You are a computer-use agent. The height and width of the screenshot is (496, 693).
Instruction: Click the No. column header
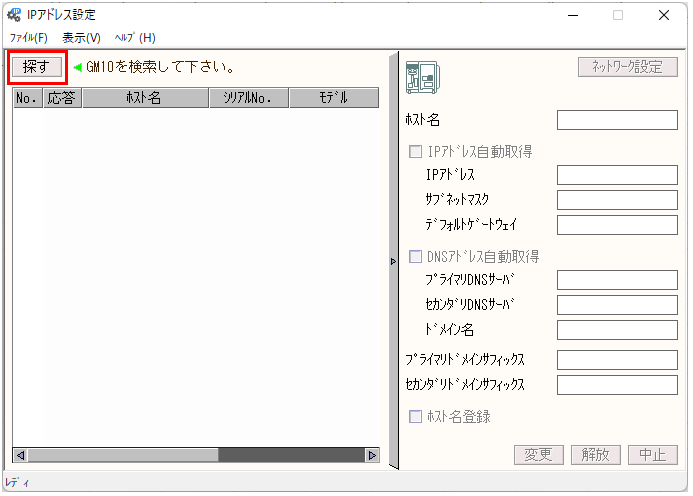28,98
